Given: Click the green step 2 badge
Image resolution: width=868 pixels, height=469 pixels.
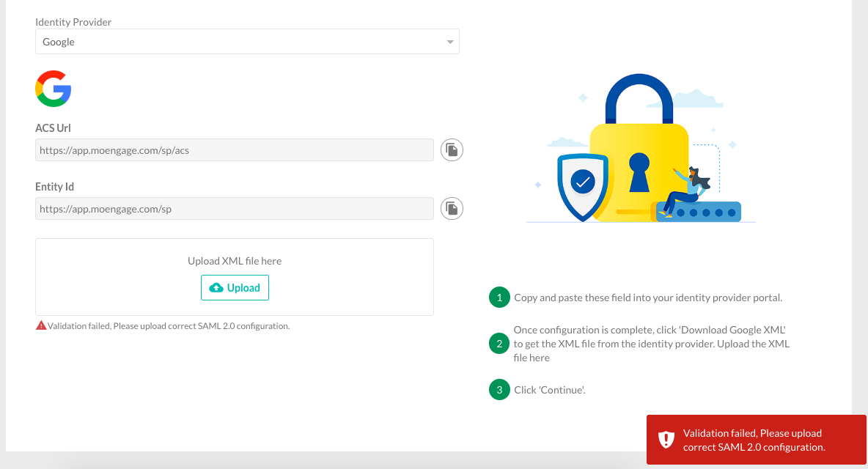Looking at the screenshot, I should click(x=499, y=344).
